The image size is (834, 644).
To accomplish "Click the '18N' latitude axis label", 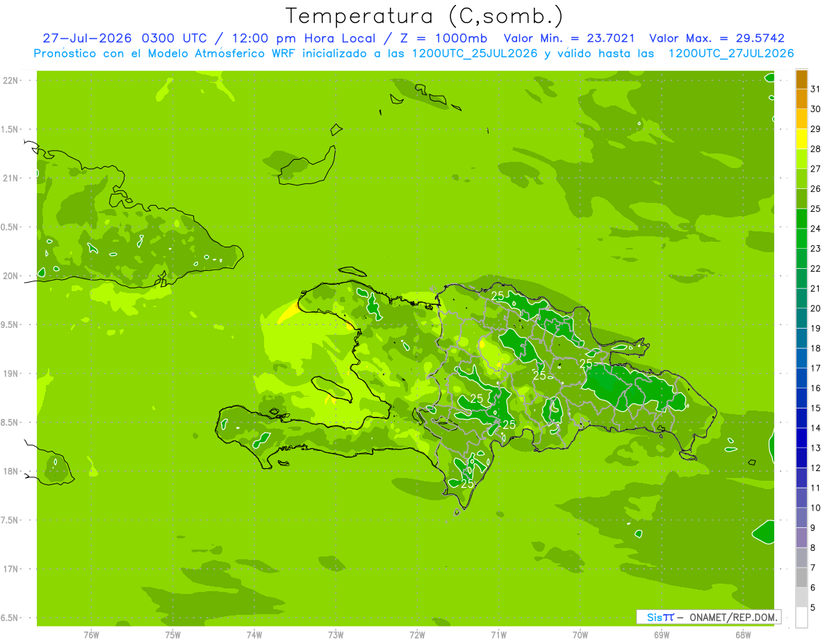I will click(10, 471).
